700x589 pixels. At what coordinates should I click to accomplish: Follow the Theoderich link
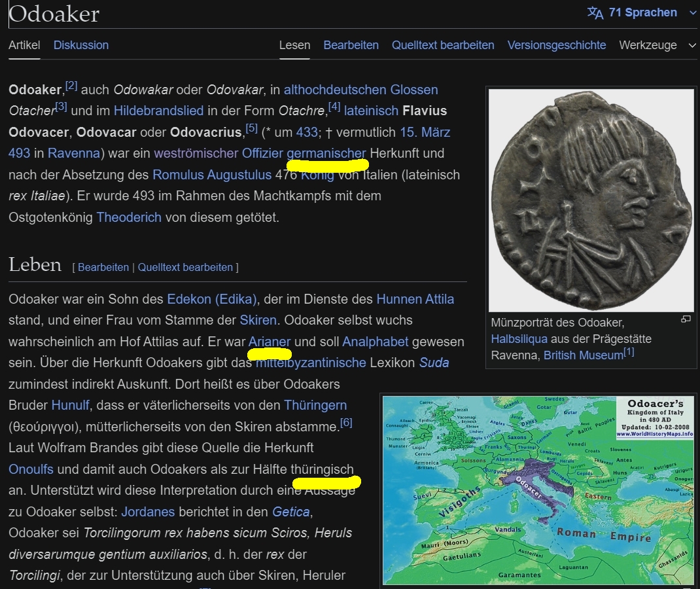(x=129, y=217)
